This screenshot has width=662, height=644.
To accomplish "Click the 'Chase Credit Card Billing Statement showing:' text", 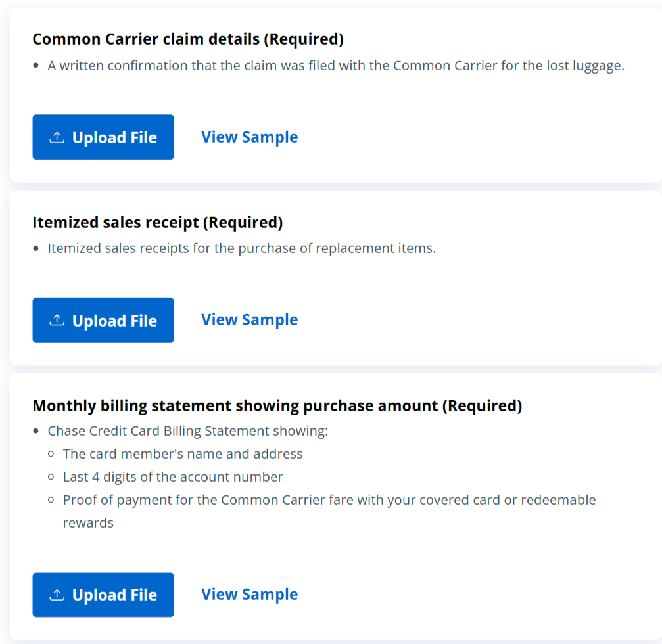I will [x=187, y=431].
